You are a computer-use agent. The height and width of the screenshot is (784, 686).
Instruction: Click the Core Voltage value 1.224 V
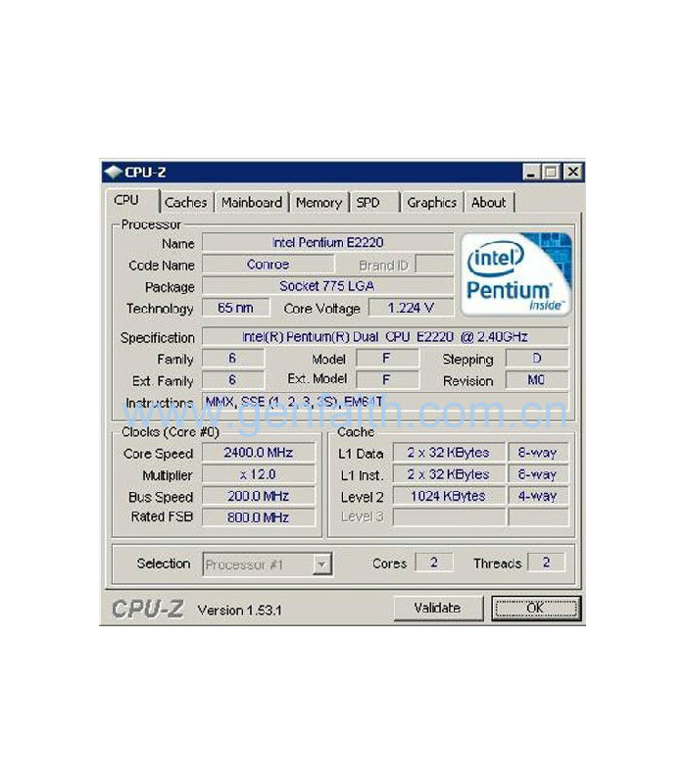[411, 308]
